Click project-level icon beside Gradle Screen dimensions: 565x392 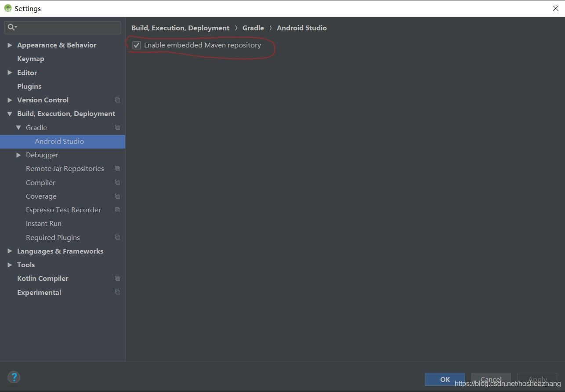coord(117,127)
